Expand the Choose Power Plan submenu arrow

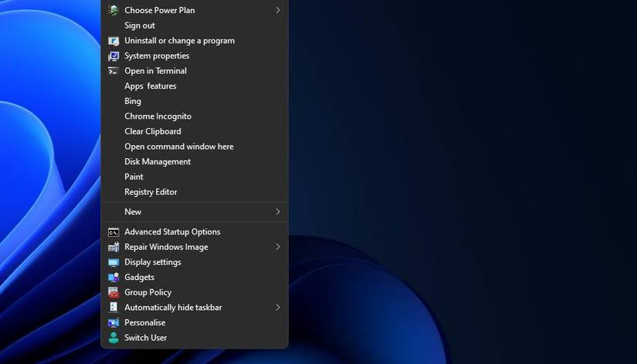click(278, 10)
